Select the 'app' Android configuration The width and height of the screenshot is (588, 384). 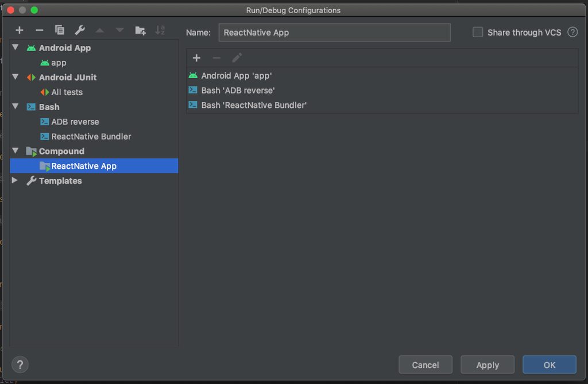94,63
